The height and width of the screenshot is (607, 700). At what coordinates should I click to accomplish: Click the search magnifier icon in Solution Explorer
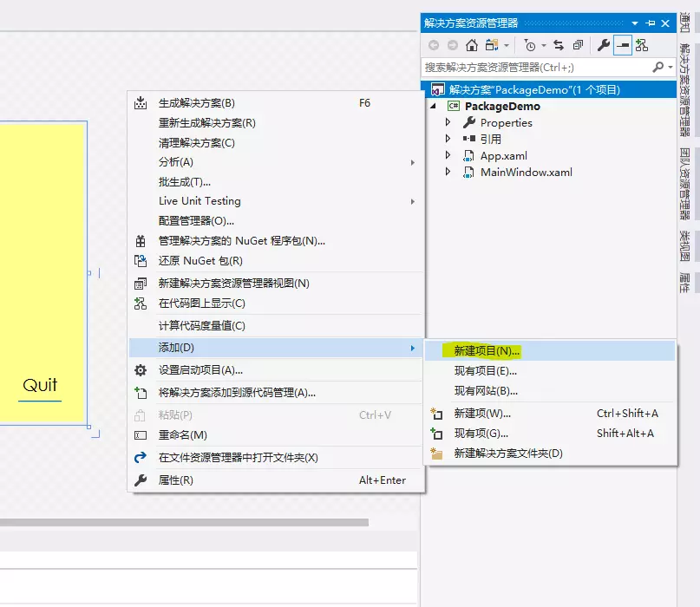[658, 67]
